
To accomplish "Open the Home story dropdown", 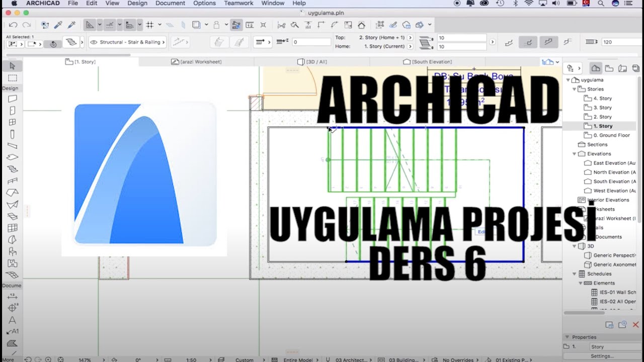I will tap(410, 46).
